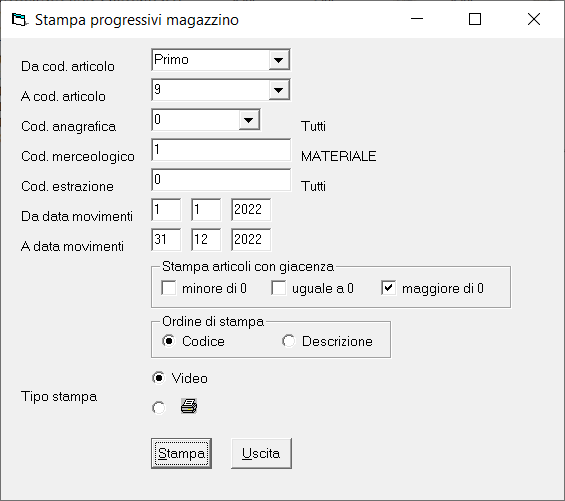Image resolution: width=565 pixels, height=501 pixels.
Task: Click the start date year field 2022
Action: pos(251,210)
